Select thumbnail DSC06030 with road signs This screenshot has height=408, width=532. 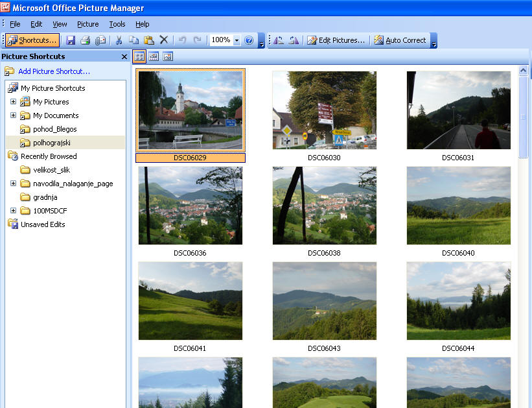tap(325, 110)
